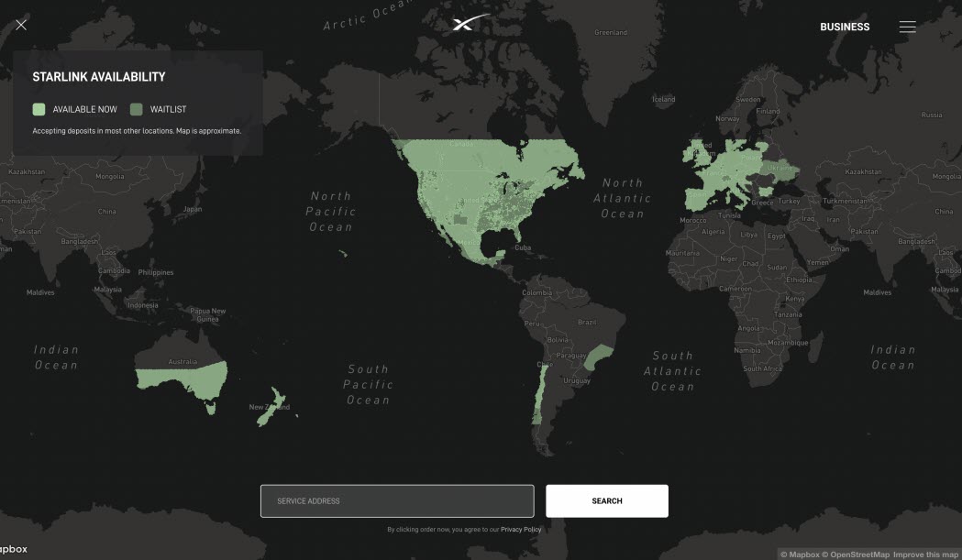Image resolution: width=962 pixels, height=560 pixels.
Task: Click the Mapbox logo in bottom corner
Action: click(13, 549)
